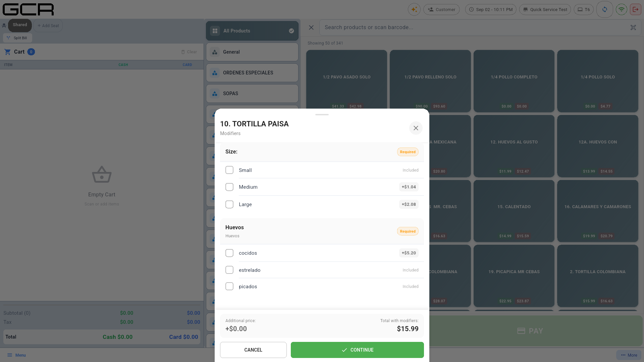Click the 'Showing 50 of 341' text

[x=325, y=43]
